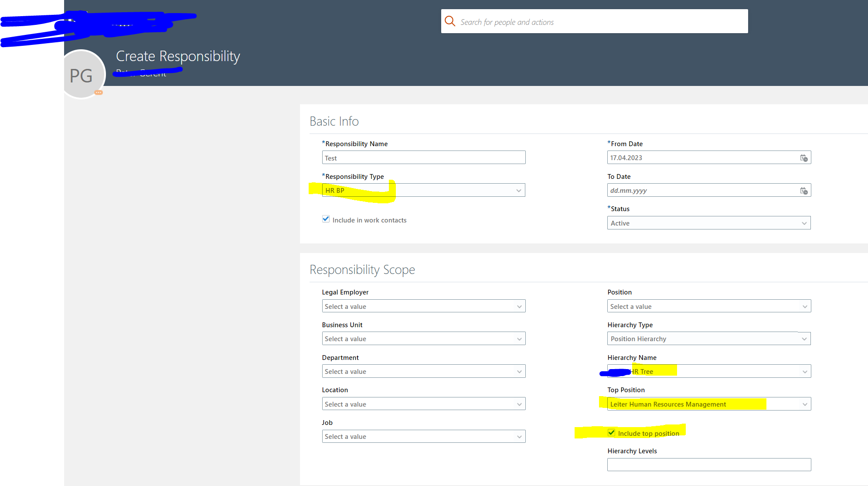Image resolution: width=868 pixels, height=486 pixels.
Task: Open the calendar picker for From Date
Action: (x=803, y=157)
